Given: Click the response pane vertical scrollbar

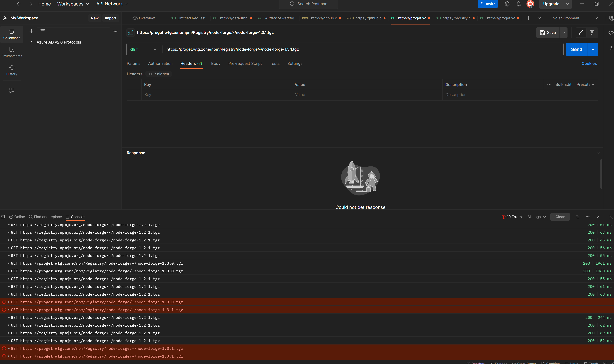Looking at the screenshot, I should (x=601, y=174).
